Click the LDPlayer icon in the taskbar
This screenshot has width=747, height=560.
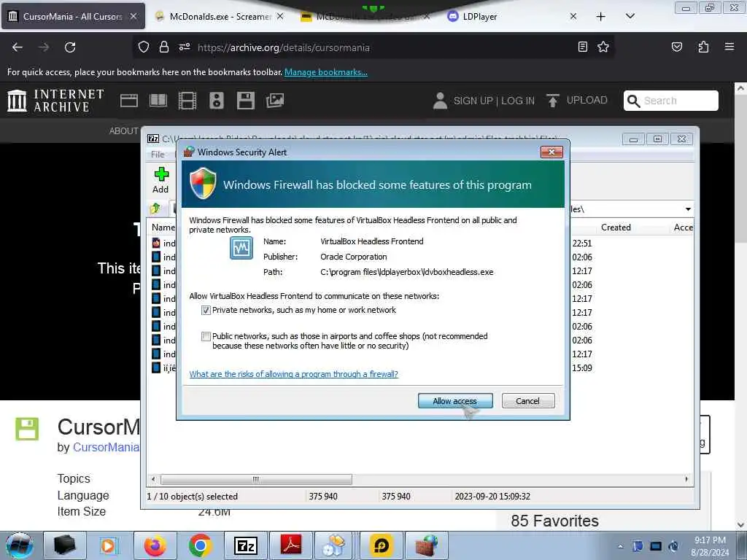click(x=382, y=545)
